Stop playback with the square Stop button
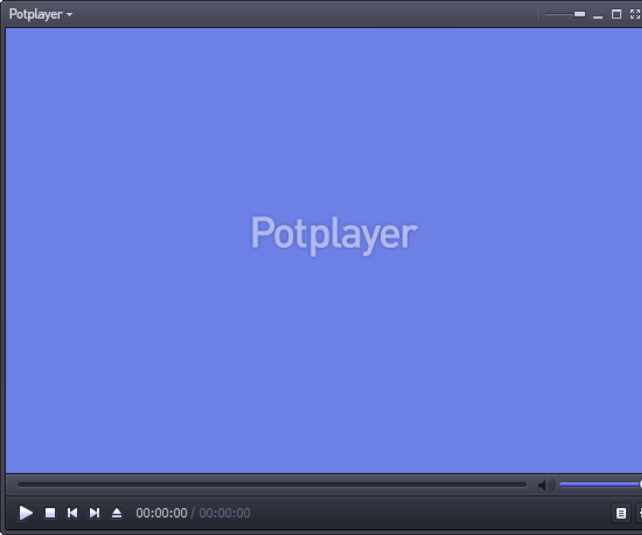Screen dimensions: 642x535 point(50,513)
